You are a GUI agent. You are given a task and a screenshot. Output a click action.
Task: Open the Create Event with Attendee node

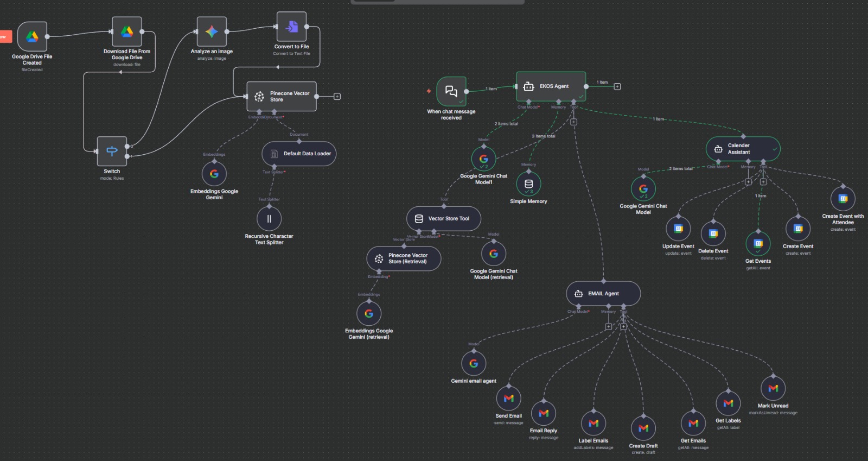pyautogui.click(x=843, y=199)
